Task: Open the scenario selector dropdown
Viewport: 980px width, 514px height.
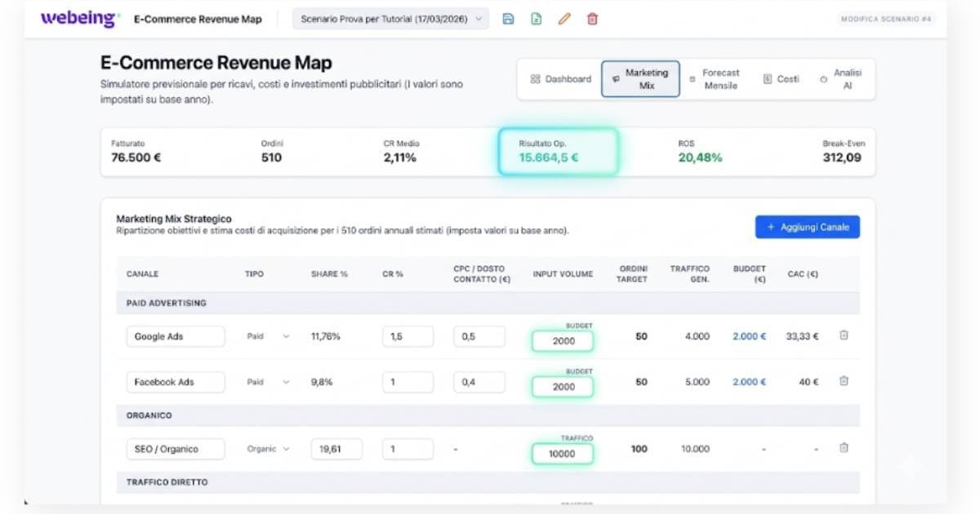Action: pos(390,19)
